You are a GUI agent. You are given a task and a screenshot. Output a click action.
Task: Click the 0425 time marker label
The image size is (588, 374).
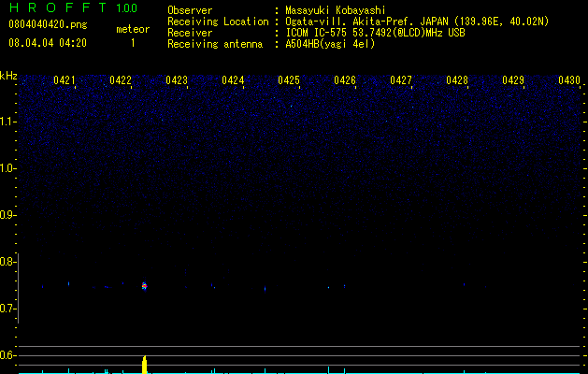point(289,80)
